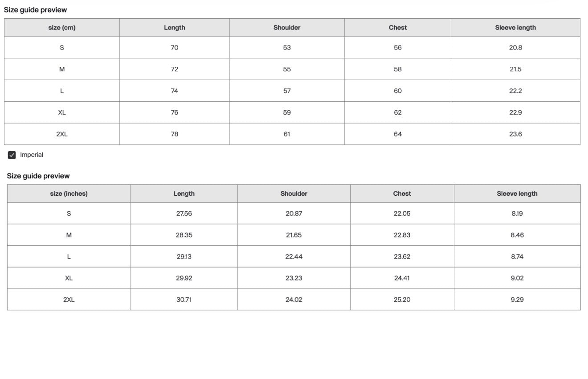Click the sleeve length value 22.9
Image resolution: width=588 pixels, height=379 pixels.
(515, 113)
